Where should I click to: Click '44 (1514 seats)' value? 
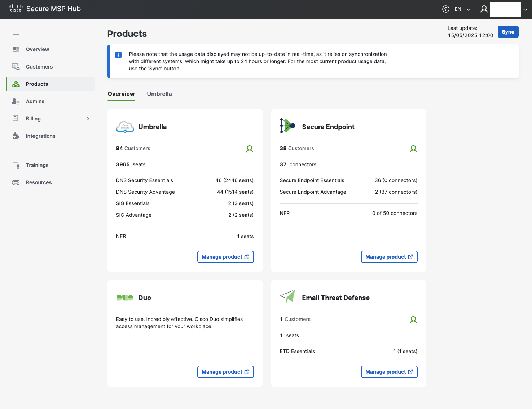pos(235,192)
